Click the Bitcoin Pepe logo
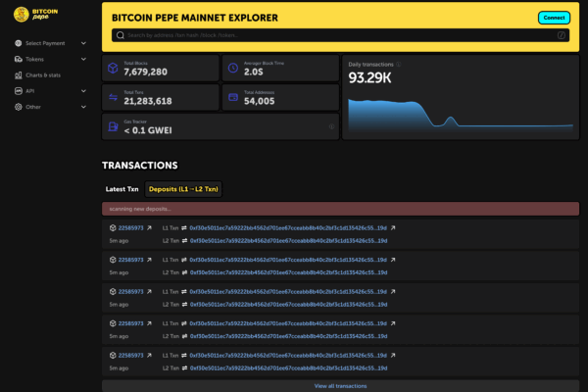Screen dimensions: 588x392 (x=35, y=15)
